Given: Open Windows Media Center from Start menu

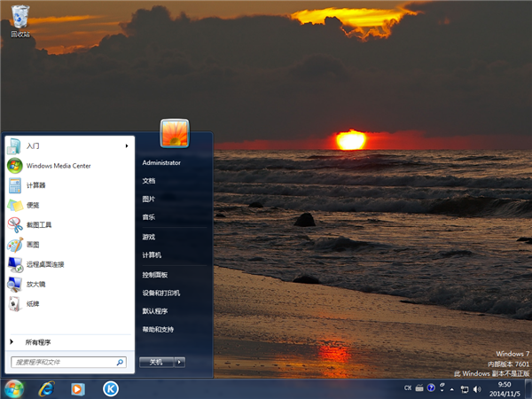Looking at the screenshot, I should 58,165.
